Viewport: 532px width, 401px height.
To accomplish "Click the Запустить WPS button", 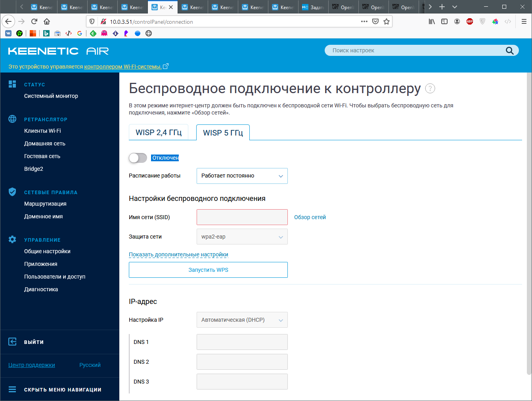I will pos(208,270).
